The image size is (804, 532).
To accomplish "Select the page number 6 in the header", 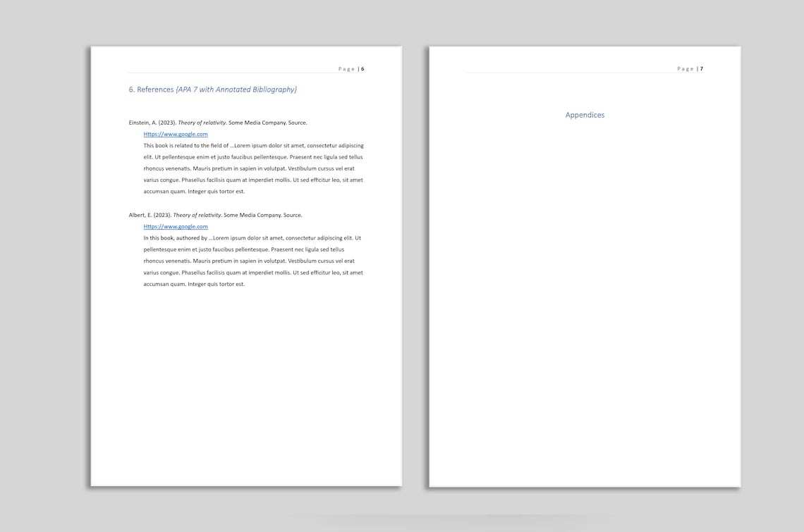I will click(x=363, y=68).
